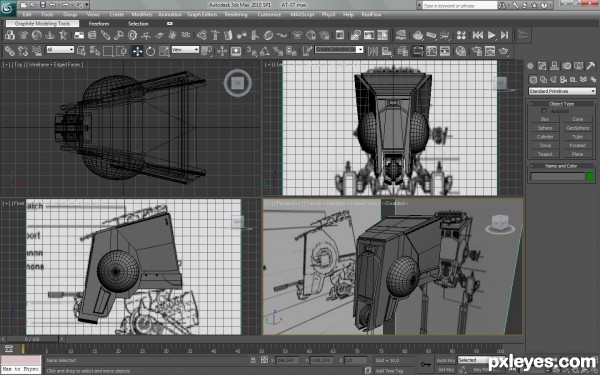Image resolution: width=600 pixels, height=375 pixels.
Task: Open the Hierarchy tab in command panel
Action: pyautogui.click(x=554, y=66)
